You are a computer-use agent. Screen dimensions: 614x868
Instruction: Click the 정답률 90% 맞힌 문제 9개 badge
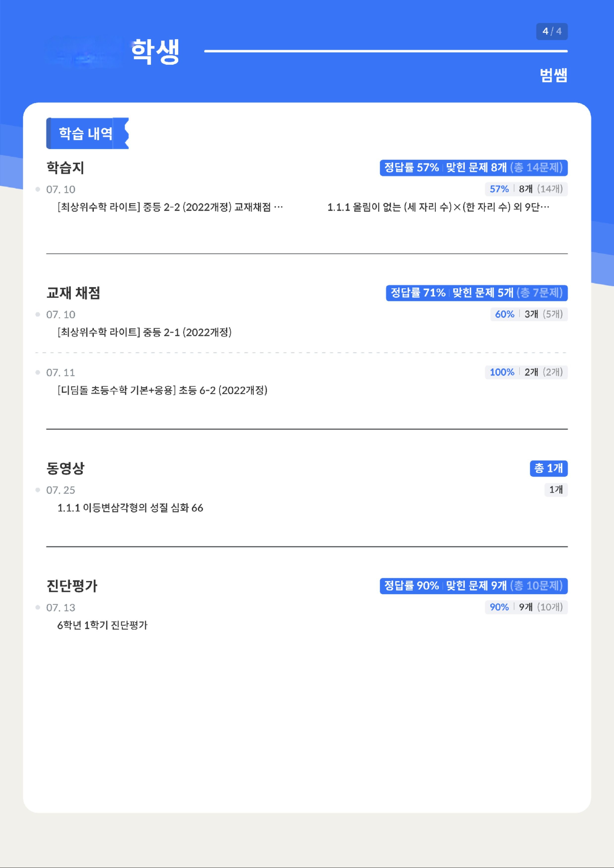point(474,586)
